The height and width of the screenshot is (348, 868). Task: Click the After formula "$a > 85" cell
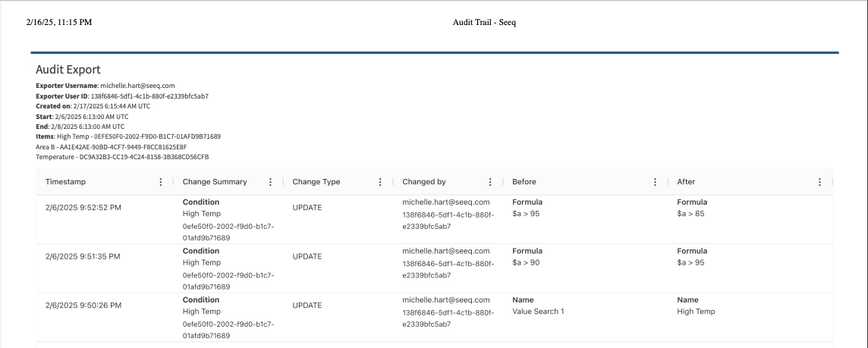pyautogui.click(x=692, y=214)
